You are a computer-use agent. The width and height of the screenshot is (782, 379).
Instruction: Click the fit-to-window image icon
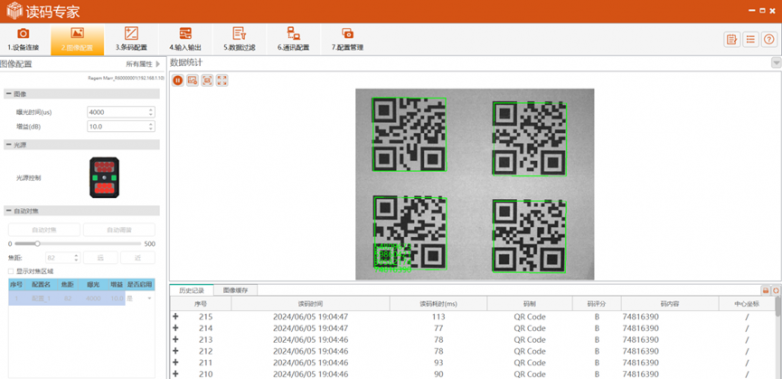[x=207, y=80]
